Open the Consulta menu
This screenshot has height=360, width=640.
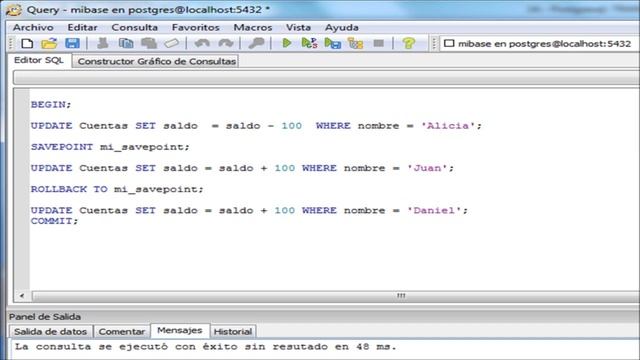coord(135,27)
